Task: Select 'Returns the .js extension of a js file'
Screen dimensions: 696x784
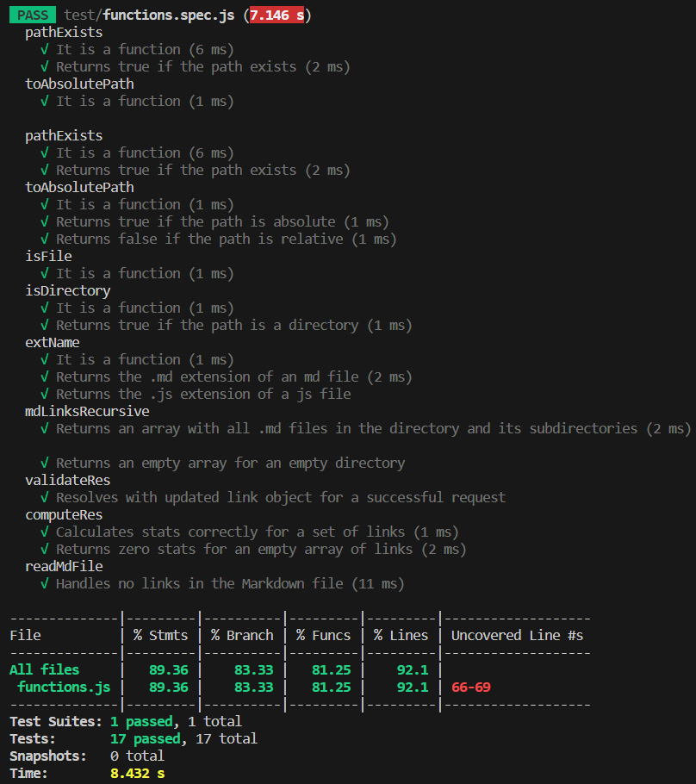Action: point(196,394)
